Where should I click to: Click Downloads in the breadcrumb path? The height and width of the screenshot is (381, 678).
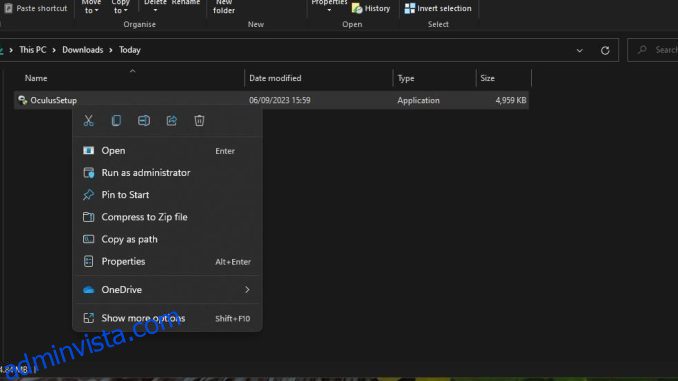click(83, 50)
